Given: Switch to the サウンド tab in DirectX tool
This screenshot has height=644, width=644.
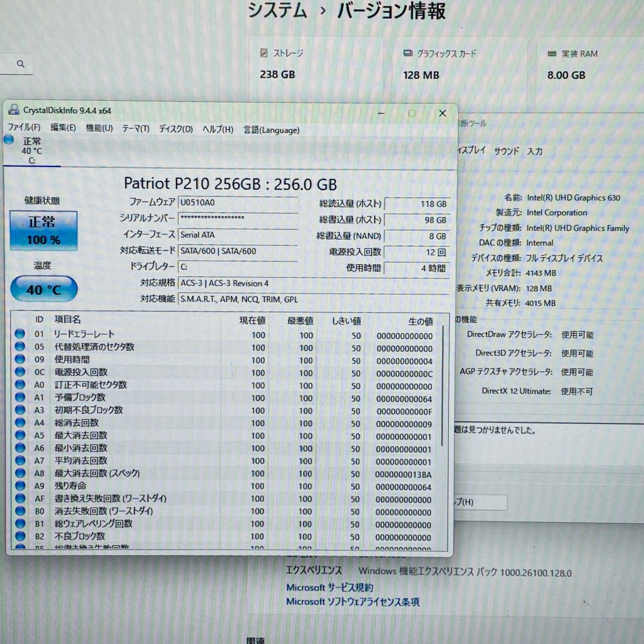Looking at the screenshot, I should pyautogui.click(x=506, y=152).
